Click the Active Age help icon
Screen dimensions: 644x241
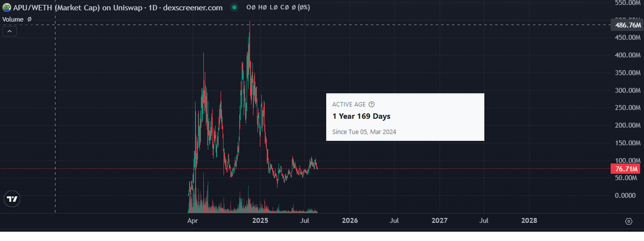click(x=372, y=105)
